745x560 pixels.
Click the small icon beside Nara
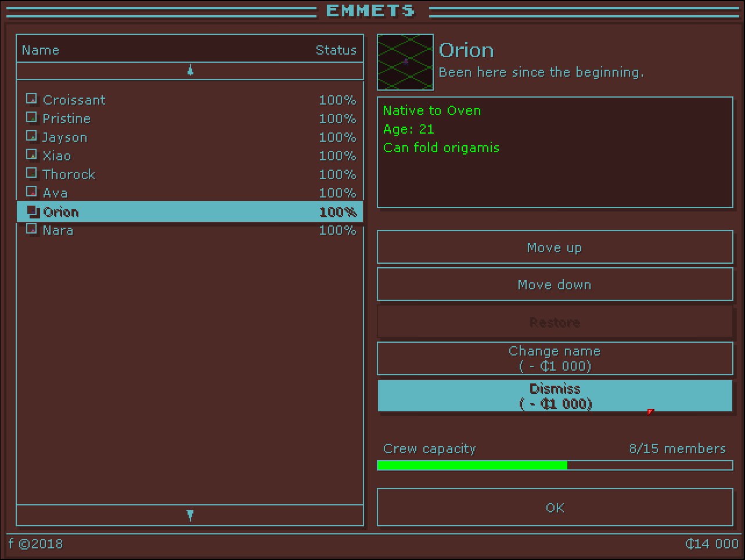31,229
